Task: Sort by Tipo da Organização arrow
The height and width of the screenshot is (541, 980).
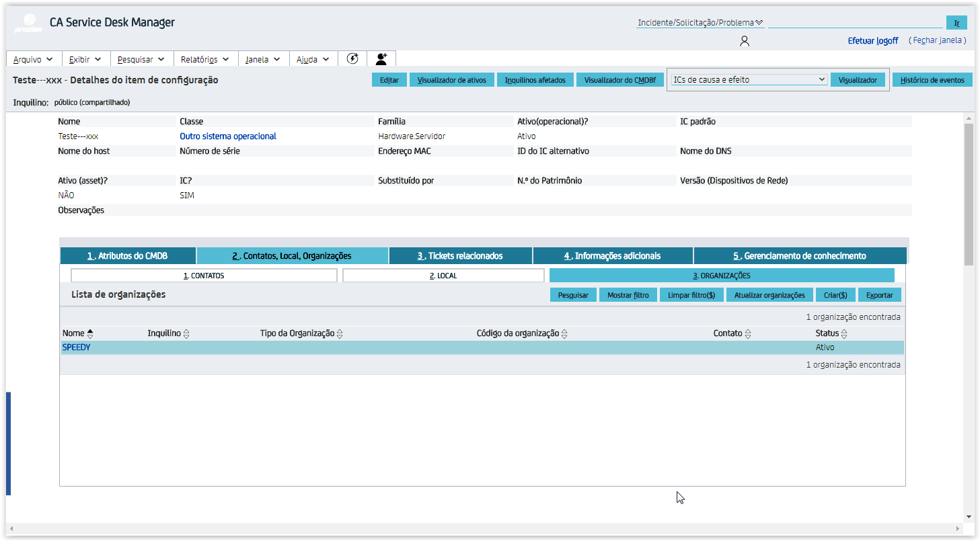Action: 340,333
